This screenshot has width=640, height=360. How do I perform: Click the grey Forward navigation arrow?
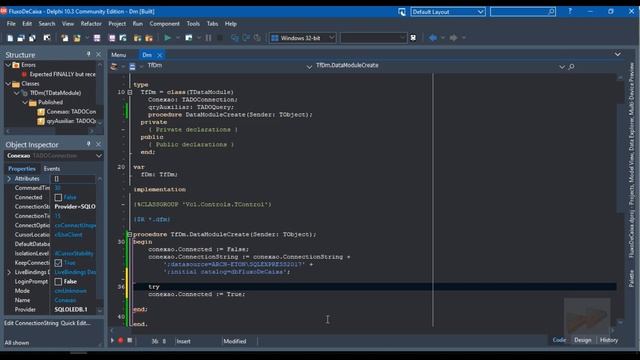(x=453, y=38)
